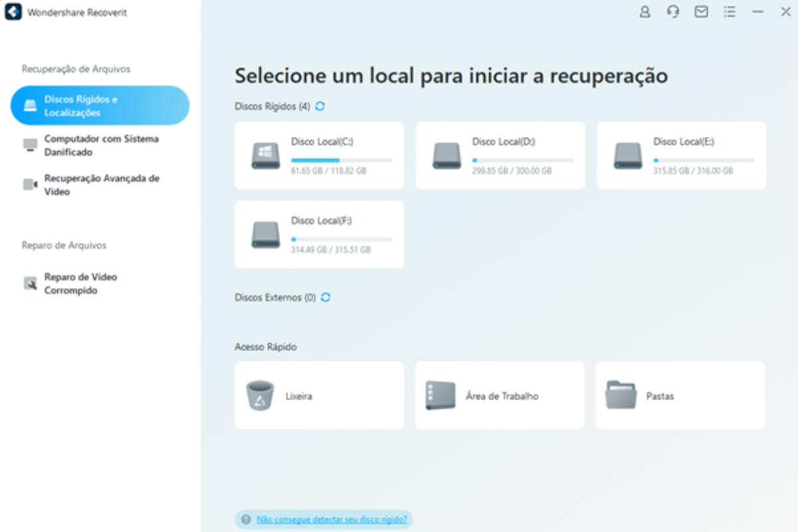Click 'Não consegue detectar seu disco rígido?' link
Image resolution: width=798 pixels, height=532 pixels.
331,519
